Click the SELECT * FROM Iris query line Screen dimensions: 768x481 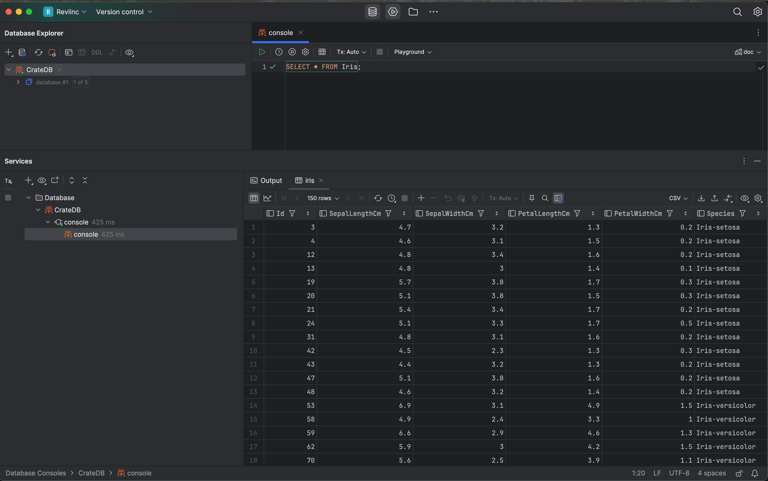coord(323,67)
